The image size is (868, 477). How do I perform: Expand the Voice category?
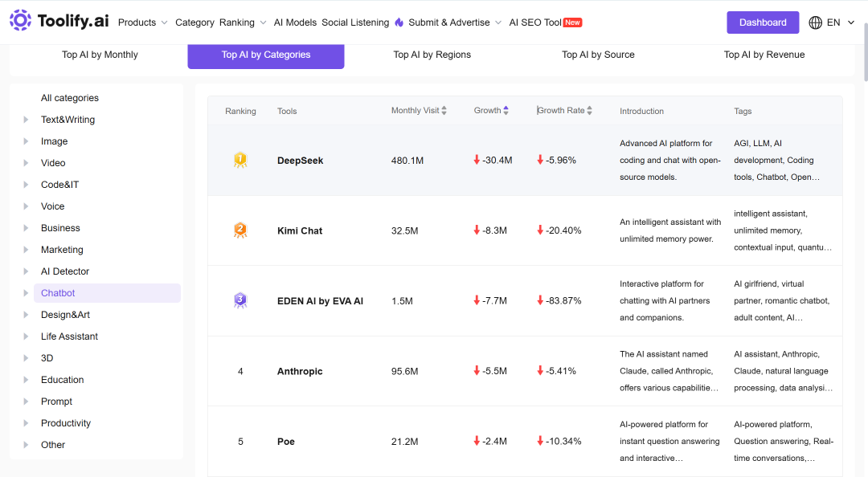pos(26,206)
